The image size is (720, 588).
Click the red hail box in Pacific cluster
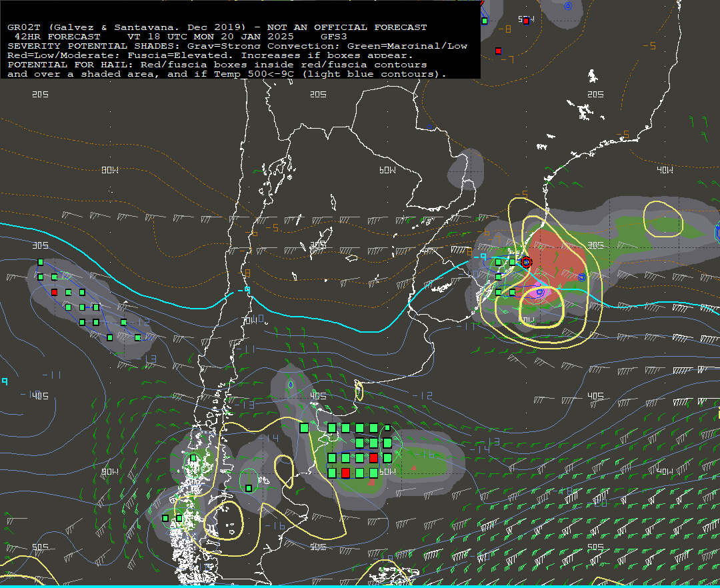tap(55, 293)
